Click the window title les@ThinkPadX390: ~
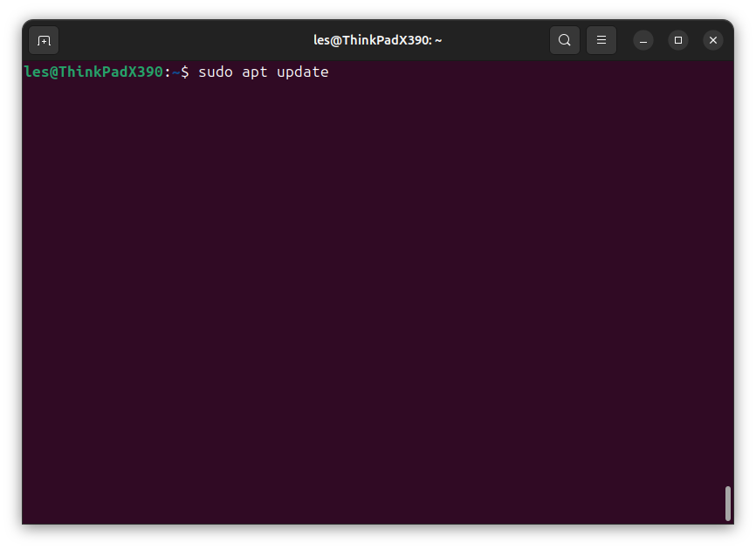The height and width of the screenshot is (549, 756). [377, 40]
